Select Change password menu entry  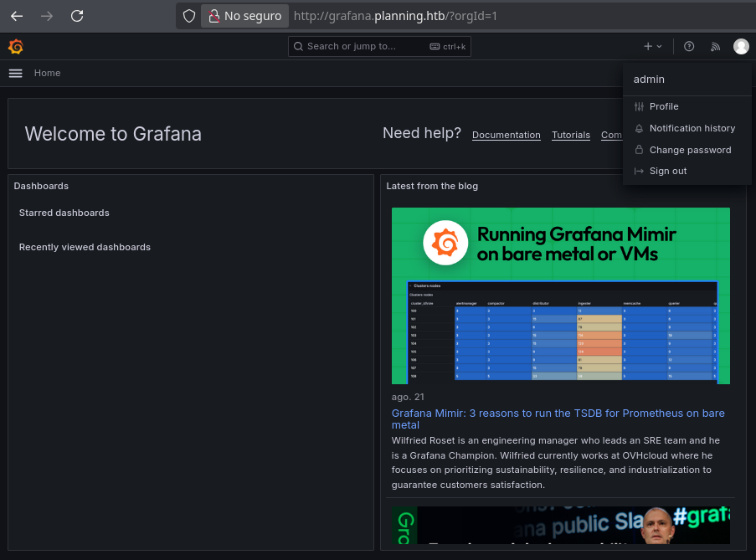pyautogui.click(x=687, y=150)
